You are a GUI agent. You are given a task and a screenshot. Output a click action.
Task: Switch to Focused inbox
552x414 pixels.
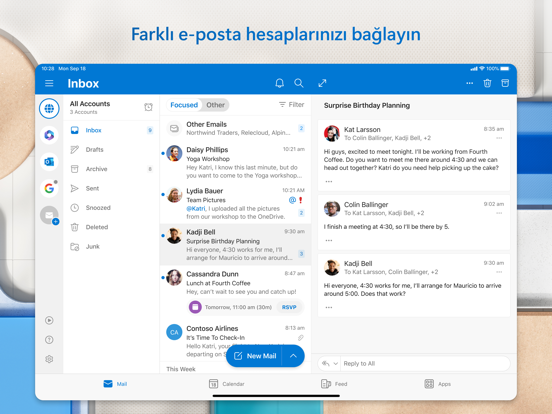pos(184,105)
